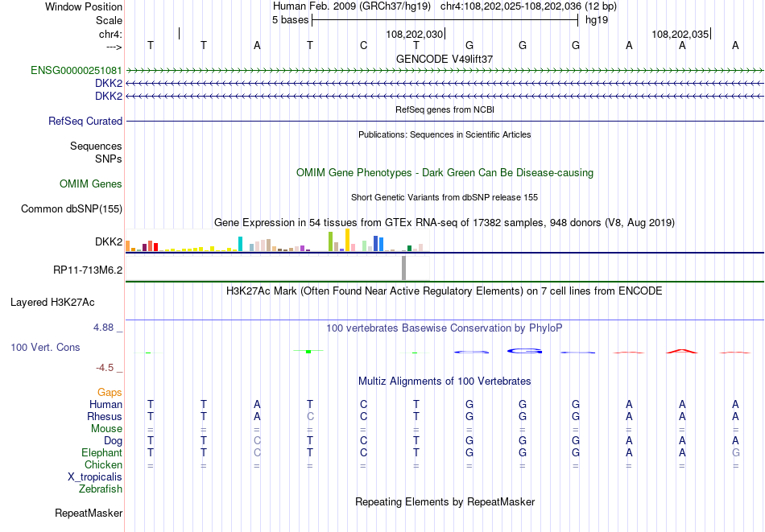Select the Dog alignment row label

tap(113, 441)
